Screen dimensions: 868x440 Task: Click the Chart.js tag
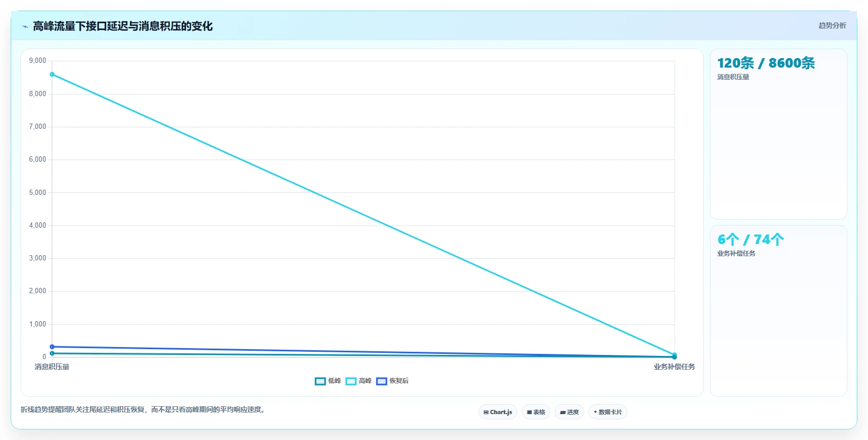[498, 412]
